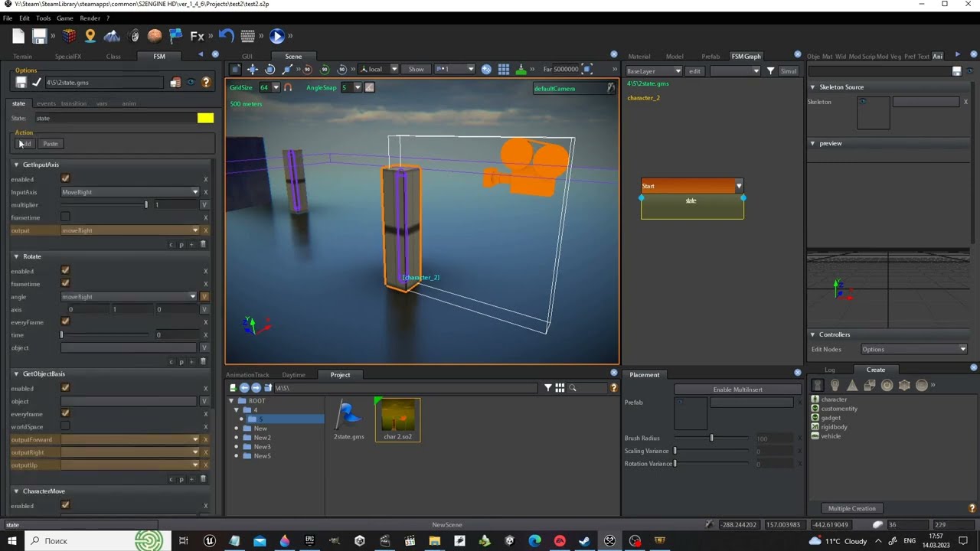Click the cone shape icon in Create panel
This screenshot has width=980, height=551.
click(852, 385)
